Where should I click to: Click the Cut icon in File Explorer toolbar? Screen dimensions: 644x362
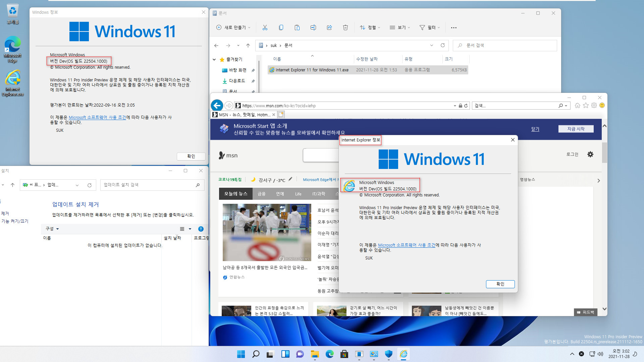coord(265,27)
